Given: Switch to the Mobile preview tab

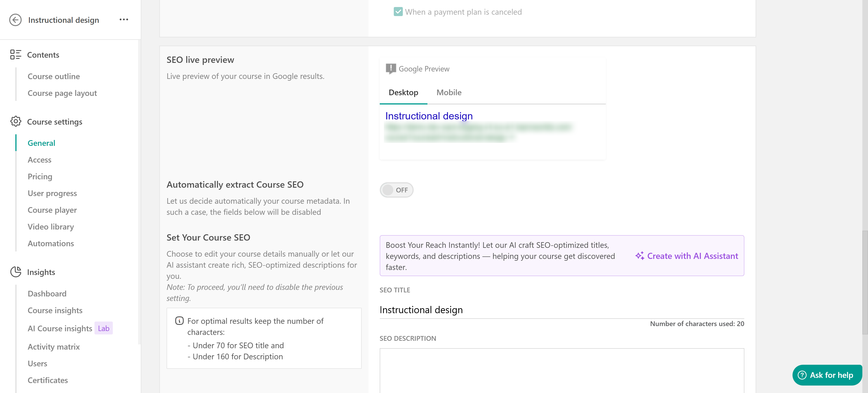Looking at the screenshot, I should tap(448, 92).
